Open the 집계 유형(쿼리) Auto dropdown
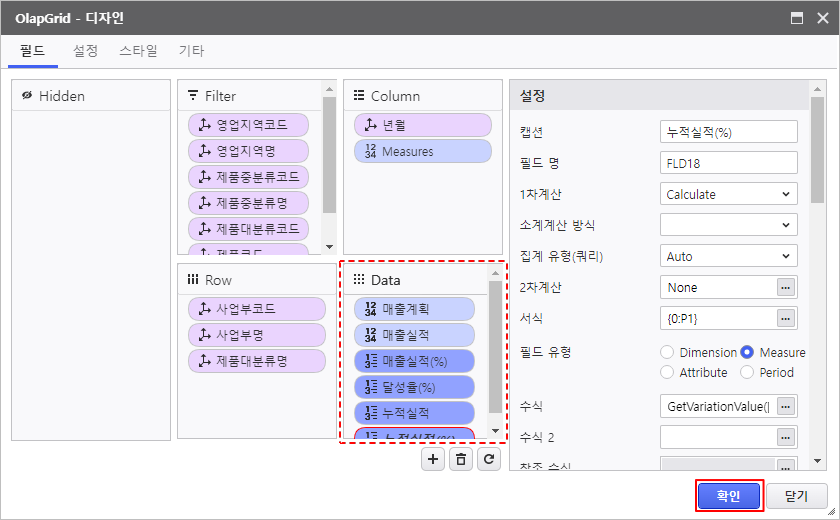Image resolution: width=840 pixels, height=520 pixels. click(x=728, y=256)
